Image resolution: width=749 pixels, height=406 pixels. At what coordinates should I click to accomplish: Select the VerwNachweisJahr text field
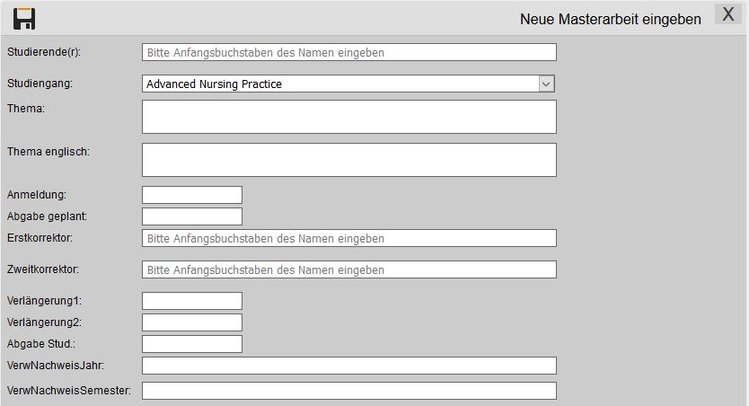pyautogui.click(x=349, y=365)
